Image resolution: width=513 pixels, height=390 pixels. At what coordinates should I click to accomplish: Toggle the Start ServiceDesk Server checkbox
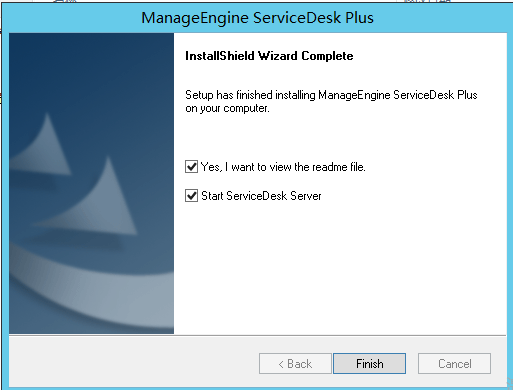point(191,196)
